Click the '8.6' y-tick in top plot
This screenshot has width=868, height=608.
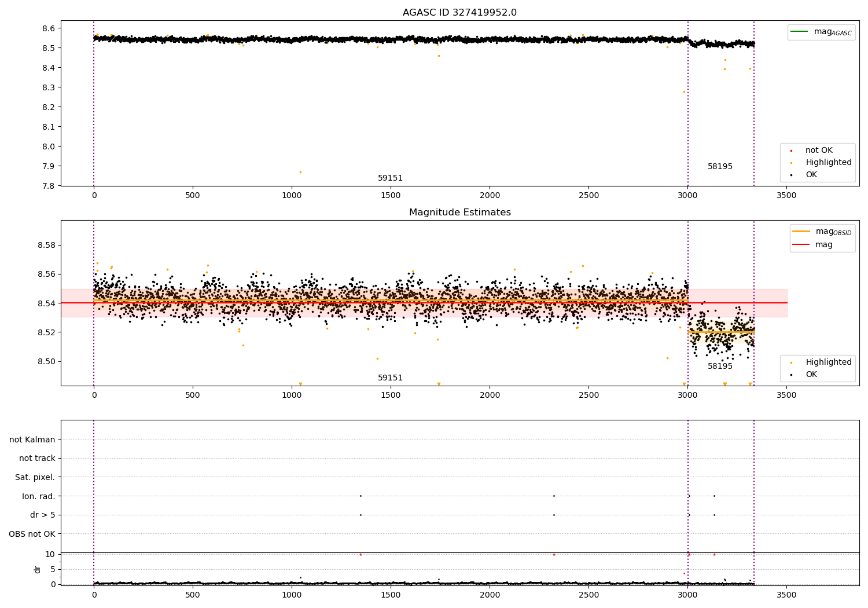[x=49, y=28]
